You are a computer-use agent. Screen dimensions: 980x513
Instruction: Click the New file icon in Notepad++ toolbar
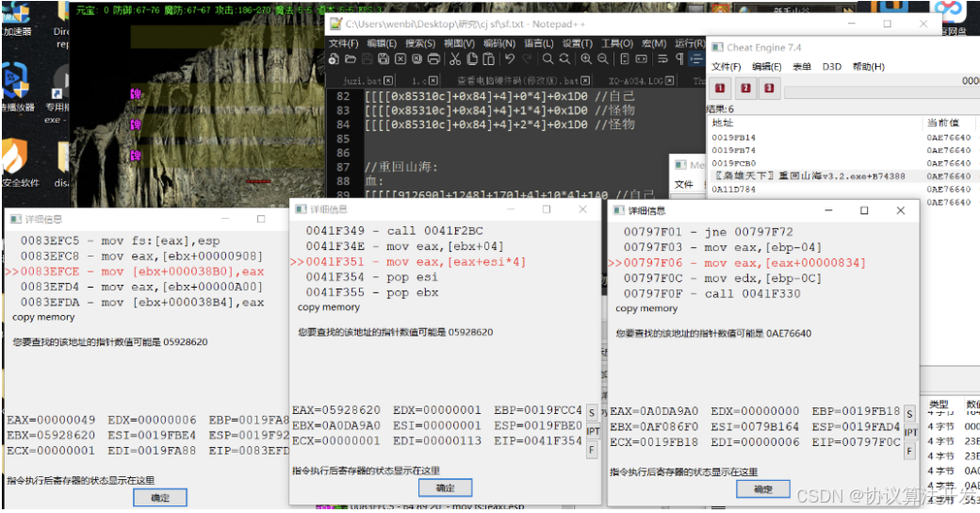click(x=334, y=58)
